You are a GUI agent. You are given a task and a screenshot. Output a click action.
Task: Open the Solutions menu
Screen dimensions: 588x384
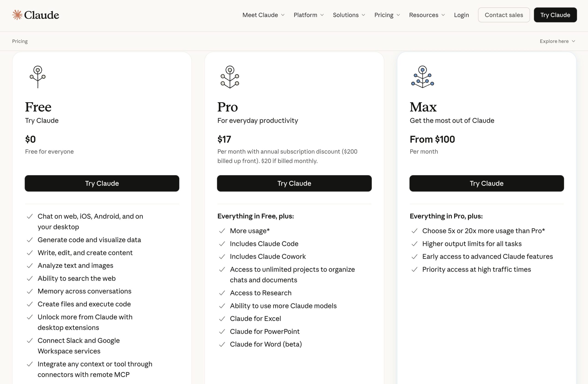click(349, 15)
